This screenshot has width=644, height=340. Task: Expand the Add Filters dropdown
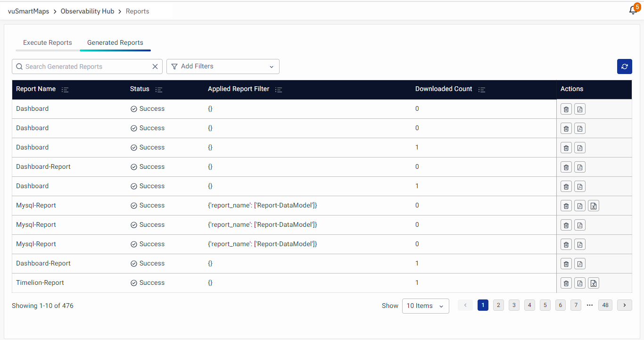pos(223,66)
